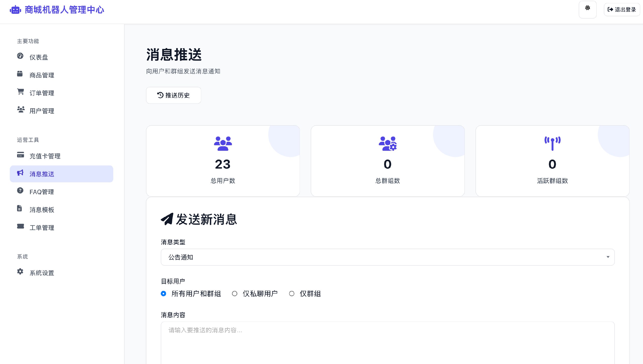Open 消息模板 document icon

click(20, 209)
